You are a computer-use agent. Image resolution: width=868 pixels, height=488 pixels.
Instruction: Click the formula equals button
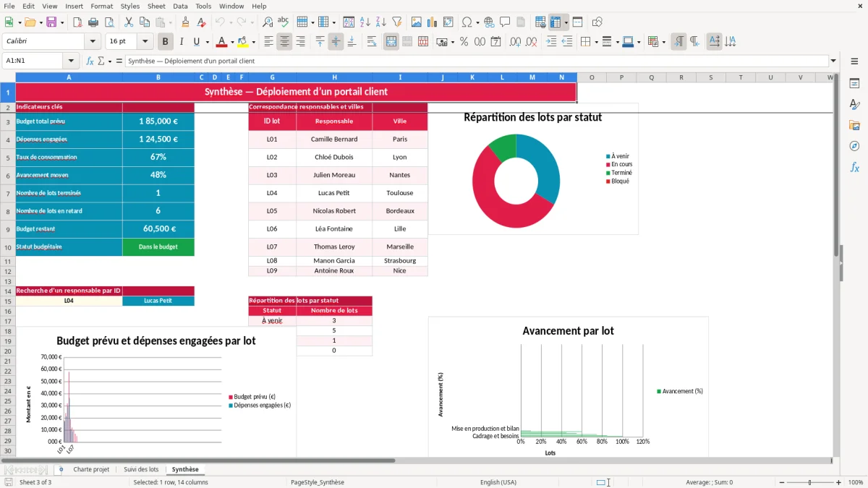(119, 61)
